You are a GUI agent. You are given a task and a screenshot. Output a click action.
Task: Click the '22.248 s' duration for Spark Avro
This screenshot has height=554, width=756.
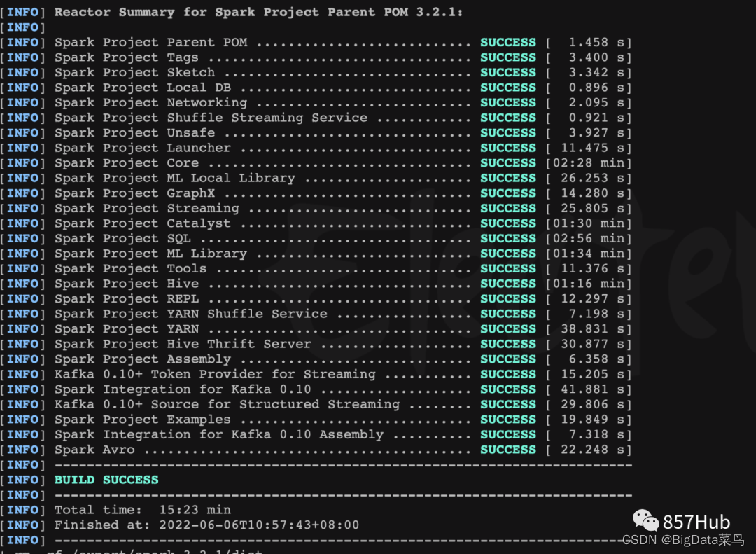pos(593,449)
